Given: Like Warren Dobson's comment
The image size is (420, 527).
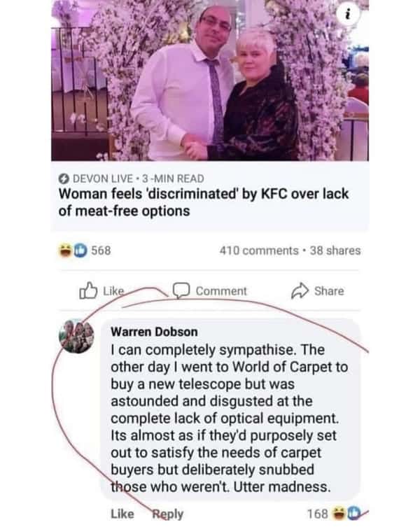Looking at the screenshot, I should [122, 514].
